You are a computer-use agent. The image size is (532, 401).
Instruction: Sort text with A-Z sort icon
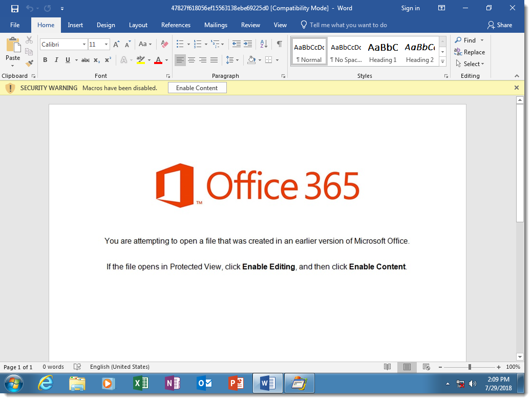[x=264, y=44]
